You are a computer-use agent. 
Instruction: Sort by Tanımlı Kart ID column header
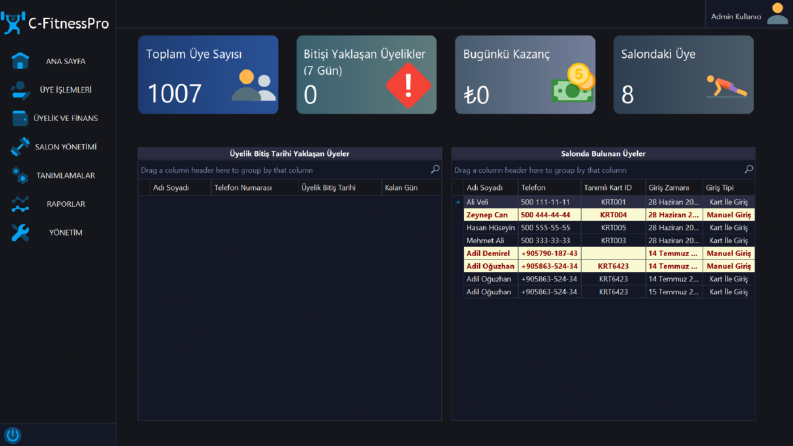[x=613, y=188]
